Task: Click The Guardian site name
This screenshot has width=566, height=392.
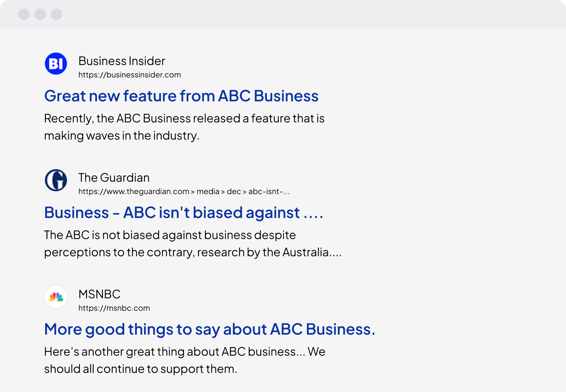Action: point(114,178)
